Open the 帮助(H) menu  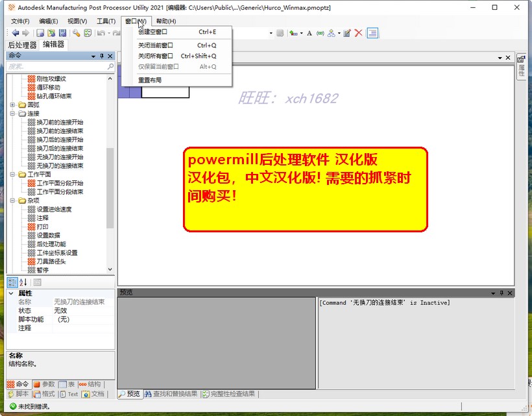[x=166, y=21]
